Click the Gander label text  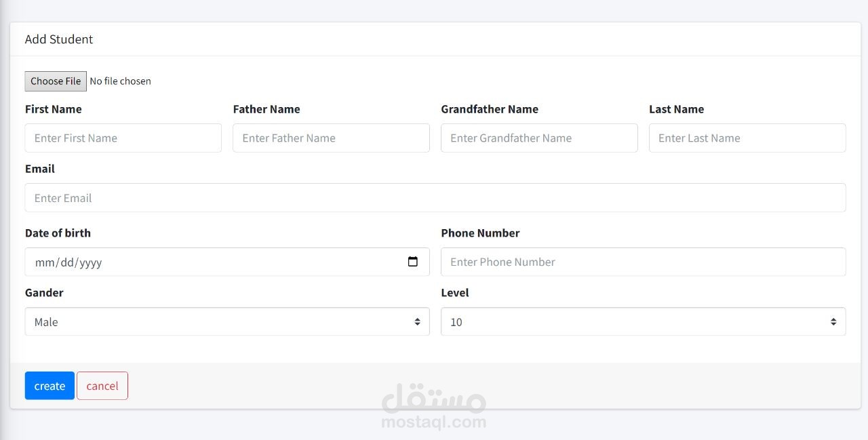pos(44,293)
